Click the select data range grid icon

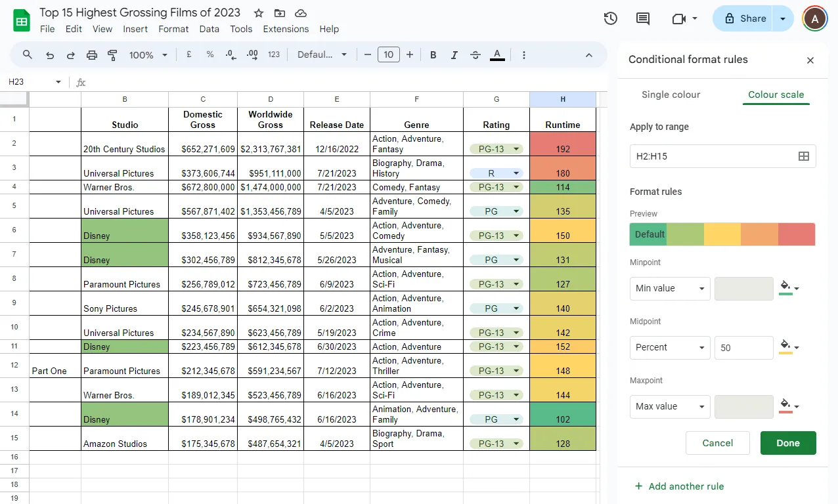[x=803, y=156]
